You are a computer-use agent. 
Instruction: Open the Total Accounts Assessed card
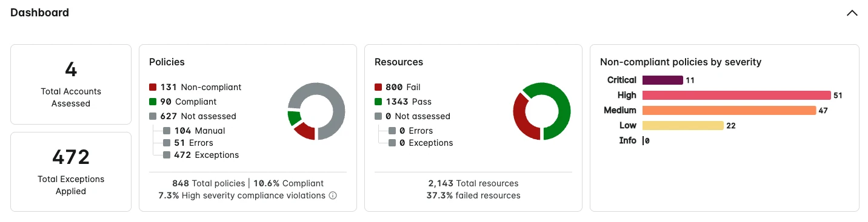(x=71, y=84)
